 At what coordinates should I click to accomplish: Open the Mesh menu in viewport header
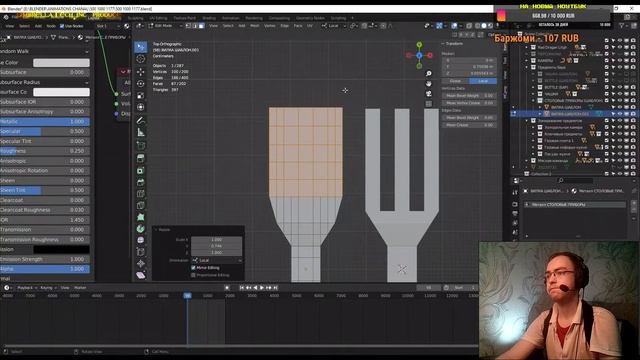point(254,26)
